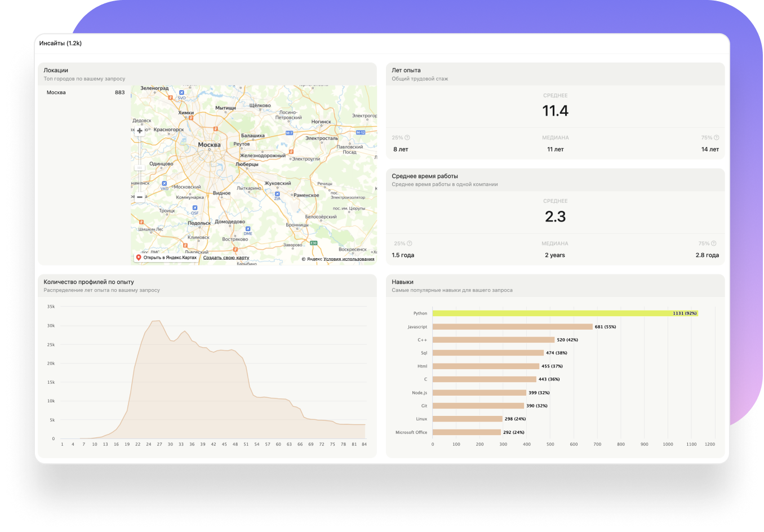Screen dimensions: 764x532
Task: Click the Microsoft Office skill bar
Action: [x=467, y=432]
